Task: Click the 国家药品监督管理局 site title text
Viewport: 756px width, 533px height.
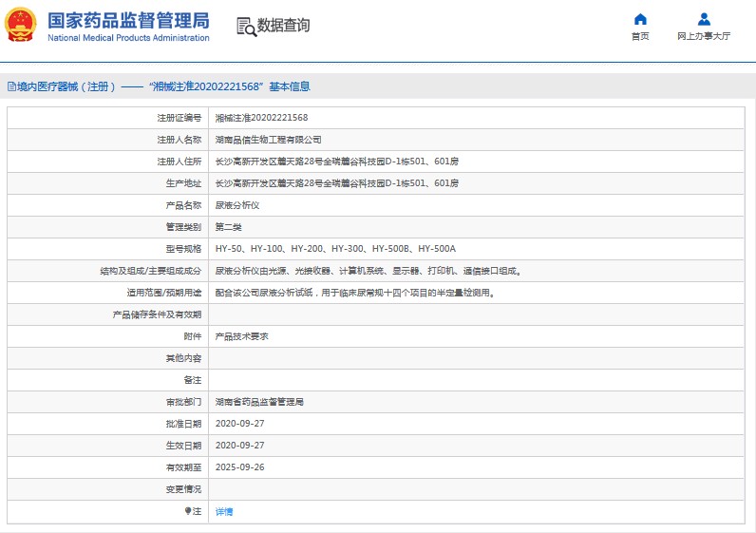Action: point(128,21)
